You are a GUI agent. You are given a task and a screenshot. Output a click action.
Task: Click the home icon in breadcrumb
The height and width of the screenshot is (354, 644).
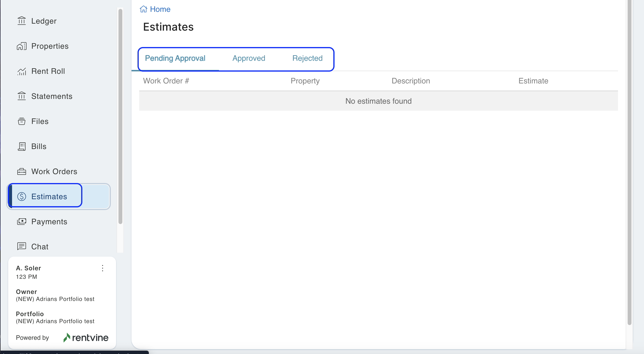[143, 9]
